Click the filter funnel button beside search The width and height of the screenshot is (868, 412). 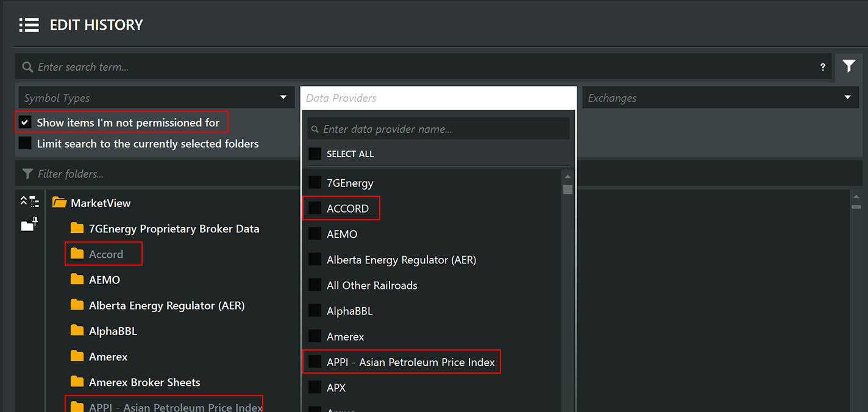(x=848, y=66)
